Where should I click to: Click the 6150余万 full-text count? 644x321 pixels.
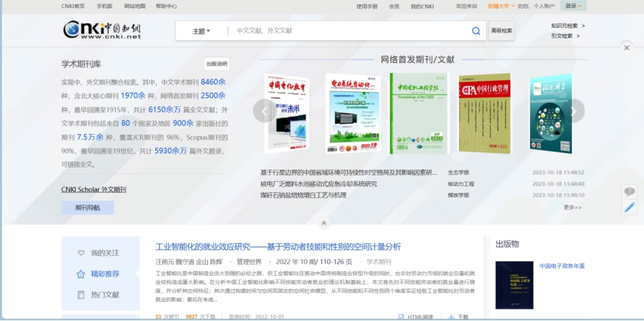(x=165, y=110)
